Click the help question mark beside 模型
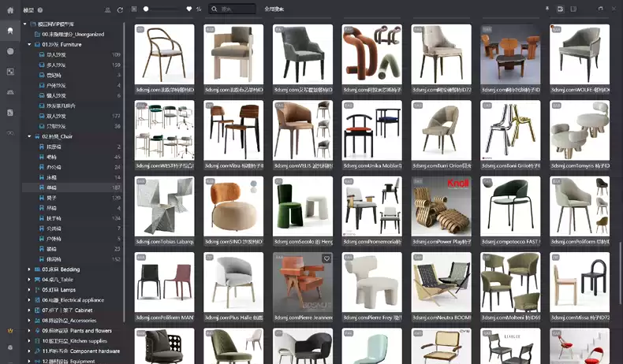The height and width of the screenshot is (364, 623). [40, 10]
